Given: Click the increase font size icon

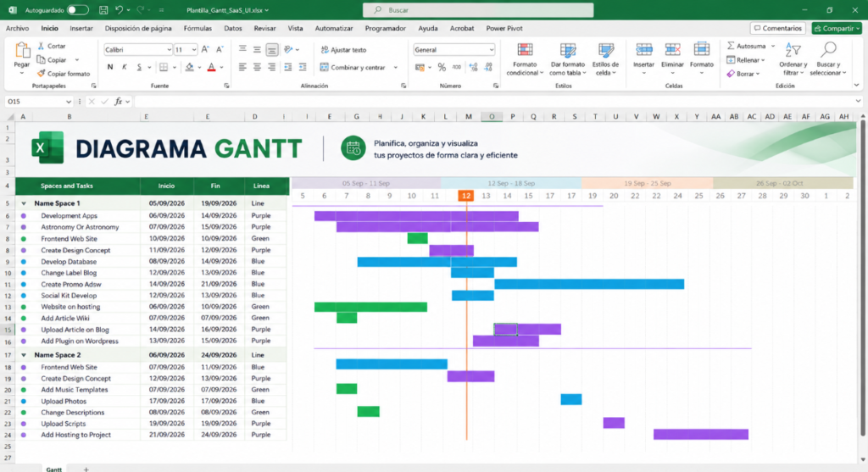Looking at the screenshot, I should coord(205,49).
